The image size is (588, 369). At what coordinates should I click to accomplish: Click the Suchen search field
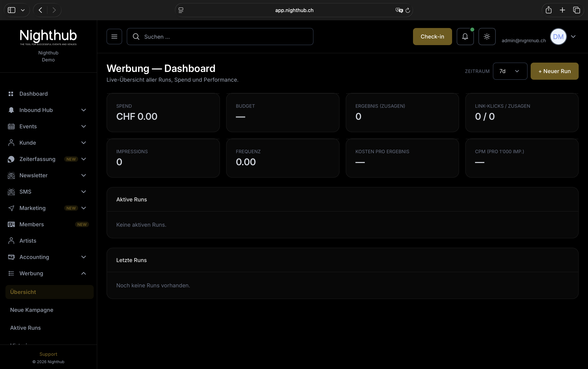(x=220, y=37)
